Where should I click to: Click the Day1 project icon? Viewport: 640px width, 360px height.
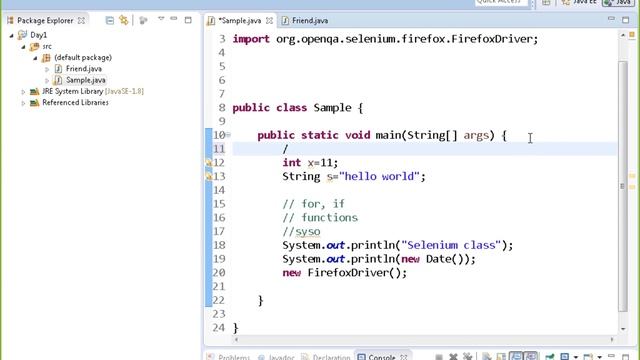22,35
